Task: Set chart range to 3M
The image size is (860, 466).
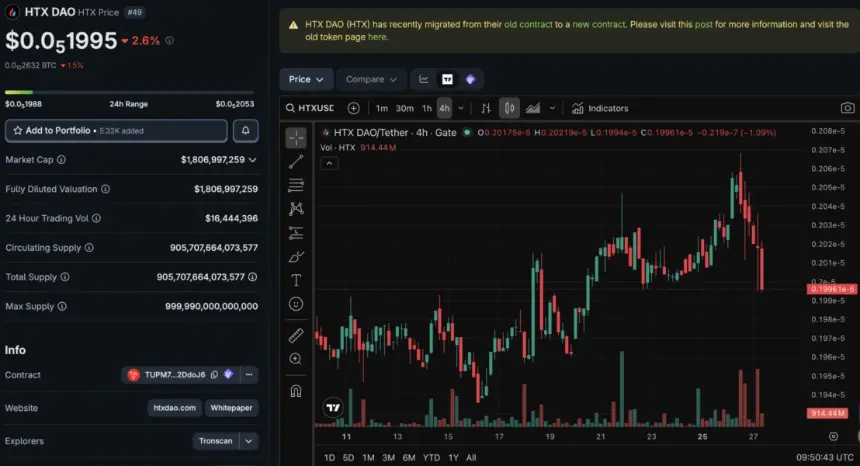Action: pyautogui.click(x=388, y=457)
